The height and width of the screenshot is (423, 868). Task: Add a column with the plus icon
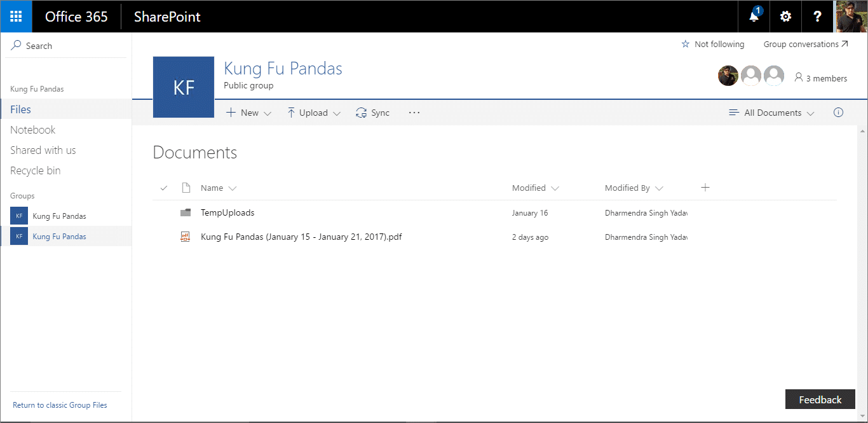click(x=705, y=187)
